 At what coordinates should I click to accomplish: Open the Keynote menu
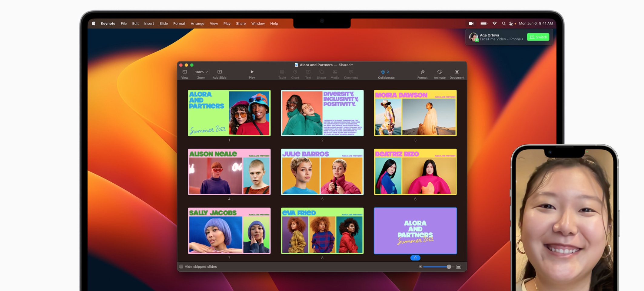pyautogui.click(x=108, y=23)
